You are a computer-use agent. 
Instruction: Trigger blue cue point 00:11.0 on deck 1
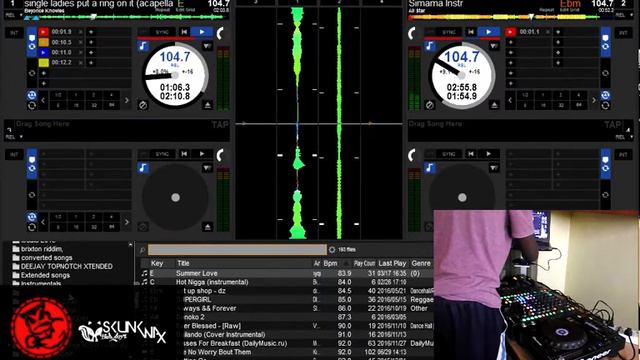[44, 52]
